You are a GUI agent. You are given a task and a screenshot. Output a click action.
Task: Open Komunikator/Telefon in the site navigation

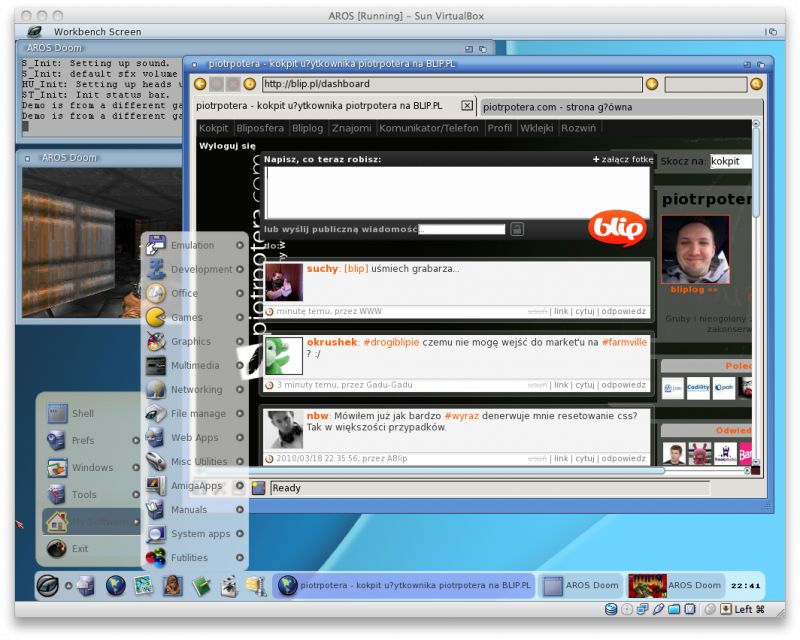pos(429,128)
